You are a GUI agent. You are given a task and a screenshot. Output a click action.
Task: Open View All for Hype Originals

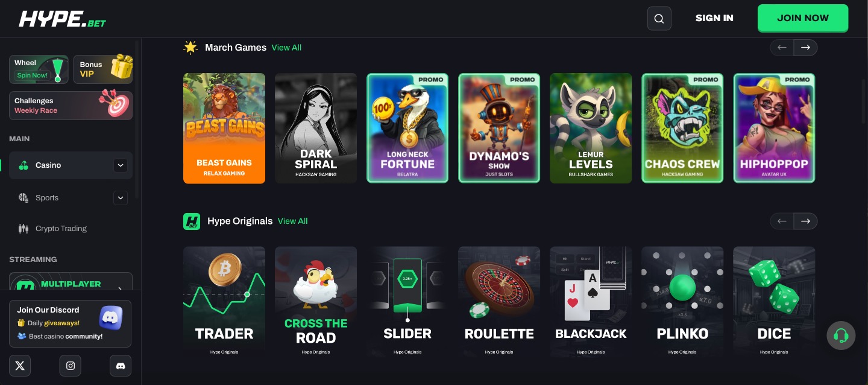[x=292, y=221]
